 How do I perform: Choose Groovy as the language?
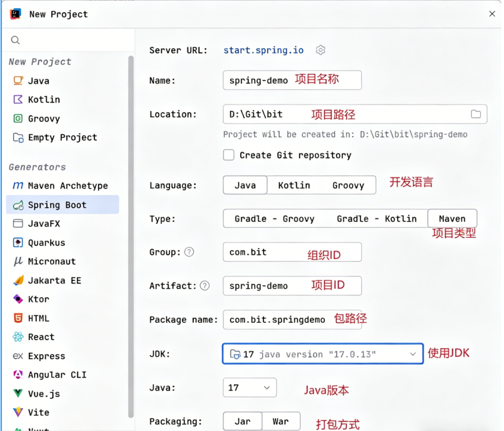[x=348, y=185]
